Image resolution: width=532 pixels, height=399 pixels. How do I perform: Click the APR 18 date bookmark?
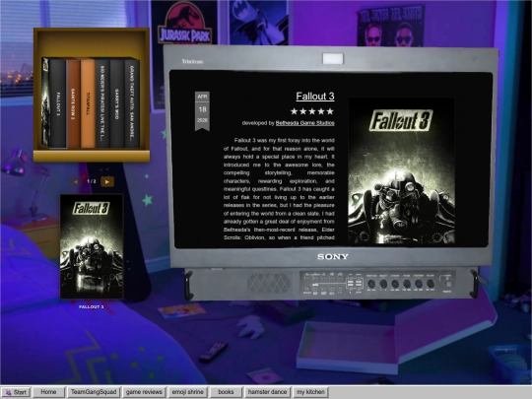pyautogui.click(x=202, y=110)
